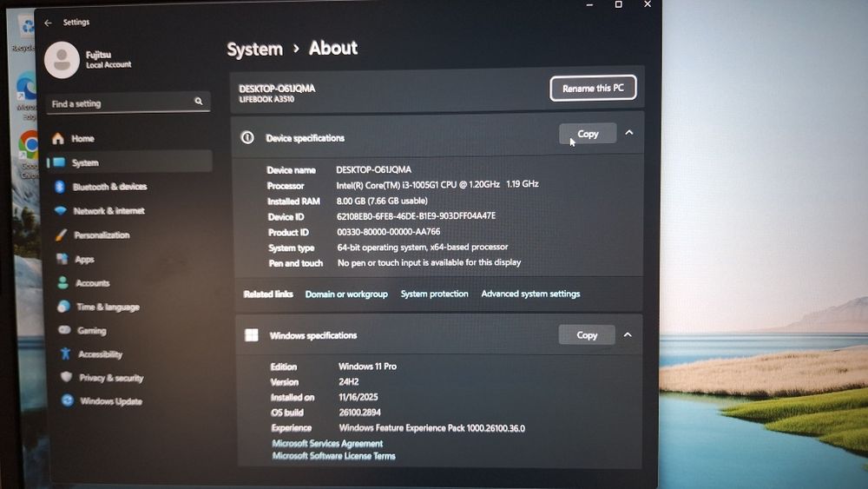Open Domain or workgroup link
The image size is (868, 489).
click(346, 294)
